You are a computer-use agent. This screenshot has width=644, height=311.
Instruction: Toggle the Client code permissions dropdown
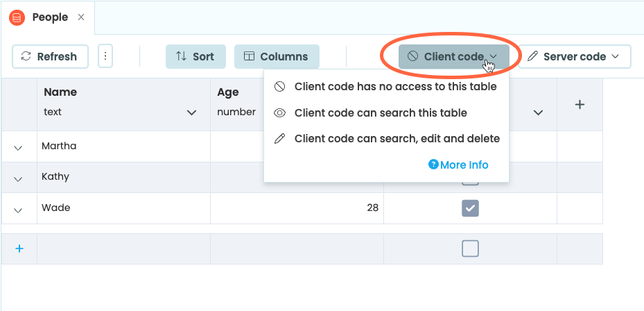[453, 57]
